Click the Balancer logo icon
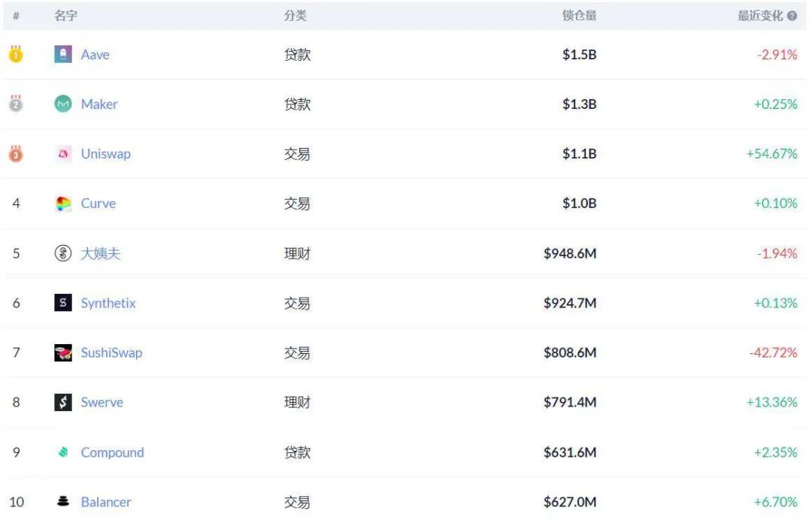Image resolution: width=812 pixels, height=520 pixels. 63,501
